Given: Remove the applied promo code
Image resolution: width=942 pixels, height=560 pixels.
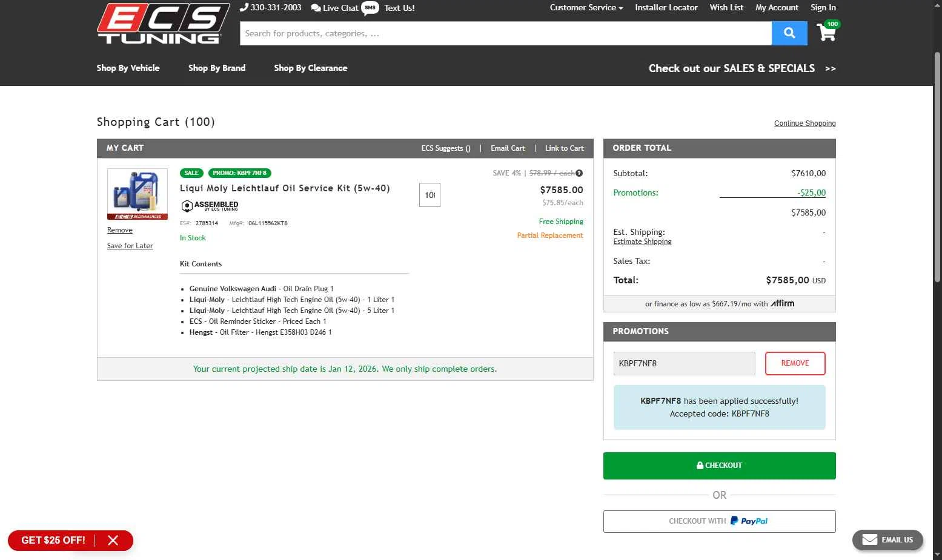Looking at the screenshot, I should pos(795,363).
